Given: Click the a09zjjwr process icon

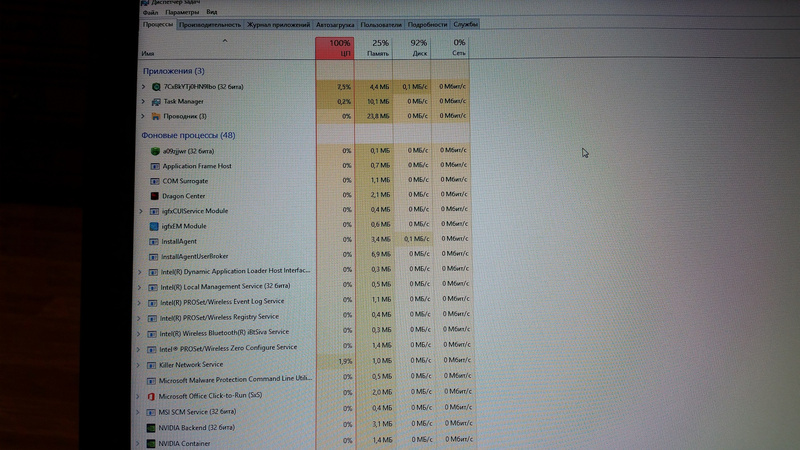Looking at the screenshot, I should 155,151.
